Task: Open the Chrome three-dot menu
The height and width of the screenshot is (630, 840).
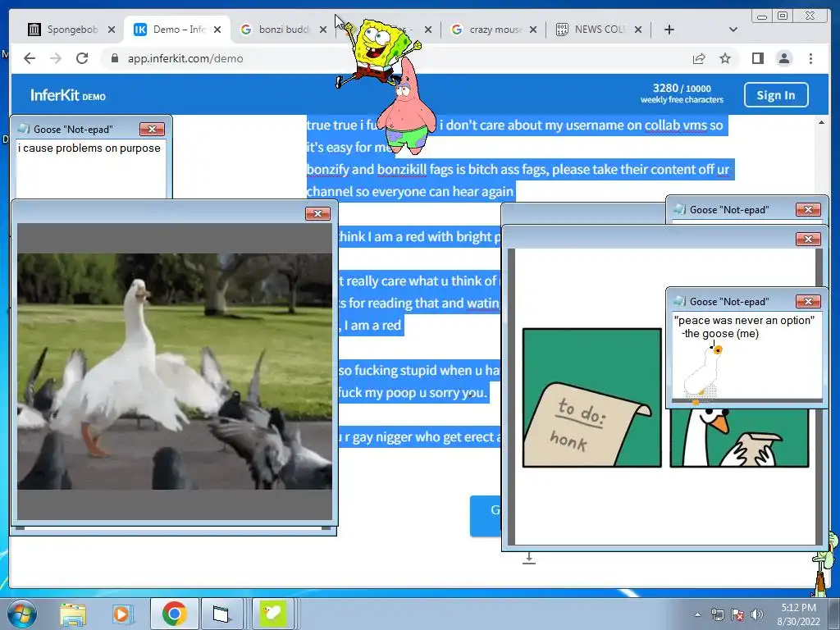Action: [x=810, y=58]
